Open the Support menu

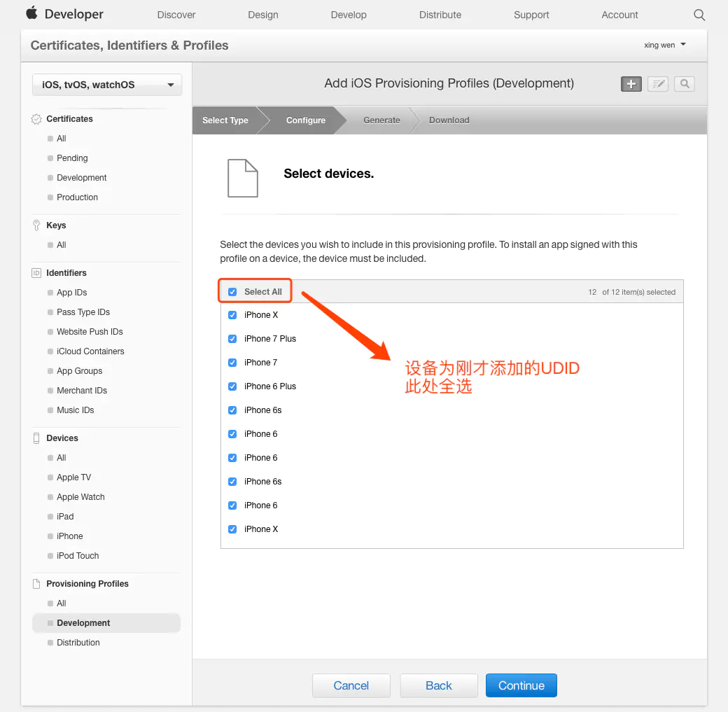[x=531, y=15]
